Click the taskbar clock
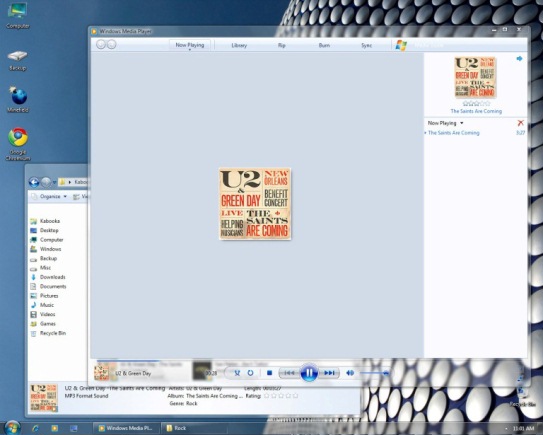Viewport: 543px width, 435px height. pos(523,429)
